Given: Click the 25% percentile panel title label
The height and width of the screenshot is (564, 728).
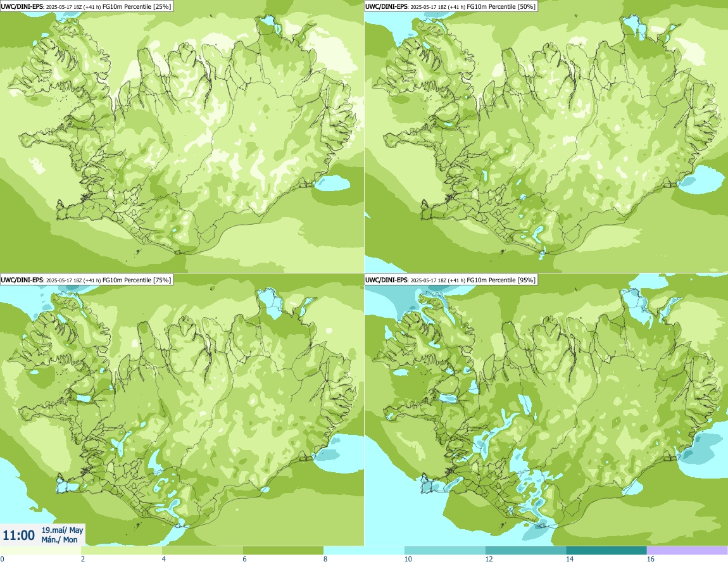Looking at the screenshot, I should coord(86,6).
